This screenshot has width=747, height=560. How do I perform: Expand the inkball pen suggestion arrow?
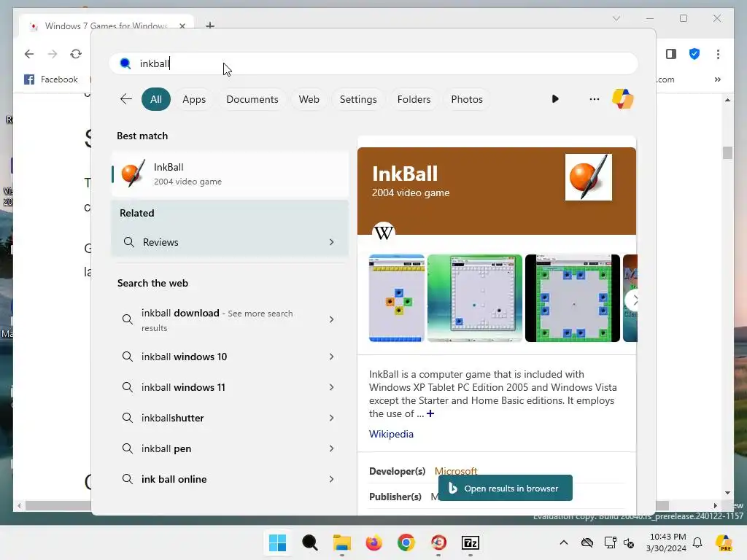pyautogui.click(x=332, y=448)
